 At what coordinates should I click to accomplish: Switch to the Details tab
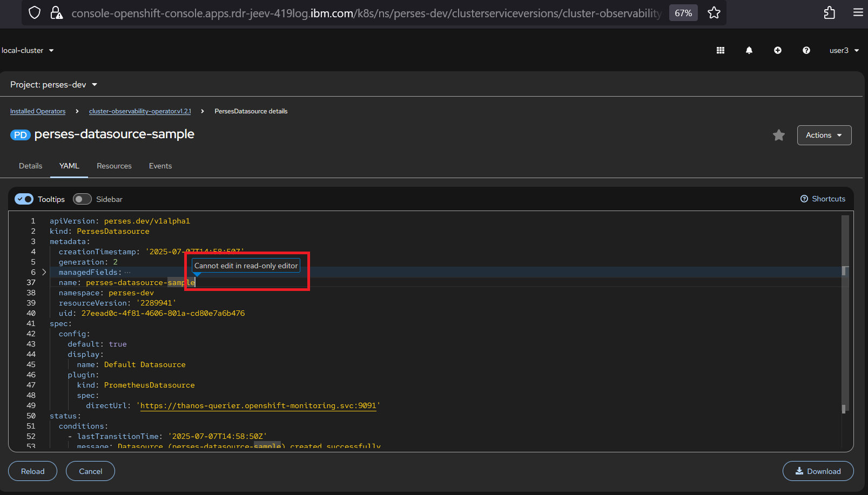[30, 166]
